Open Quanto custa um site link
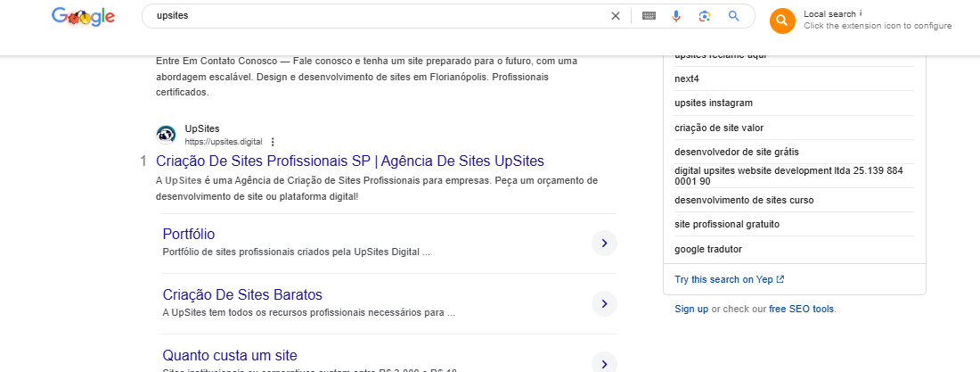Screen dimensions: 980x372 (230, 355)
